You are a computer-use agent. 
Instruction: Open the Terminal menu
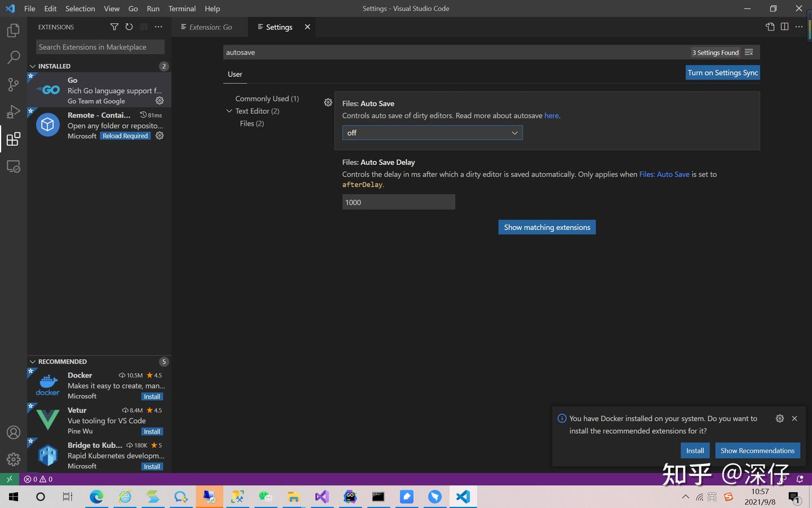(182, 8)
